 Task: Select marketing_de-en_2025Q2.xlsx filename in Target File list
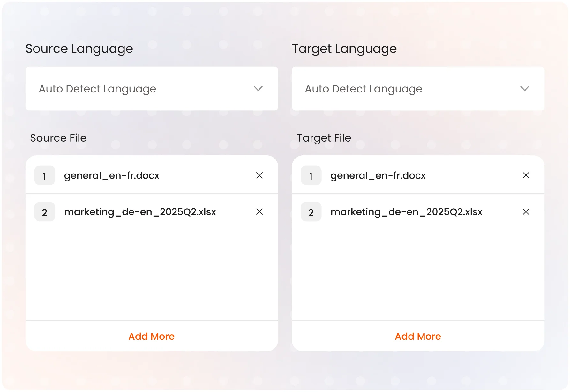(406, 212)
